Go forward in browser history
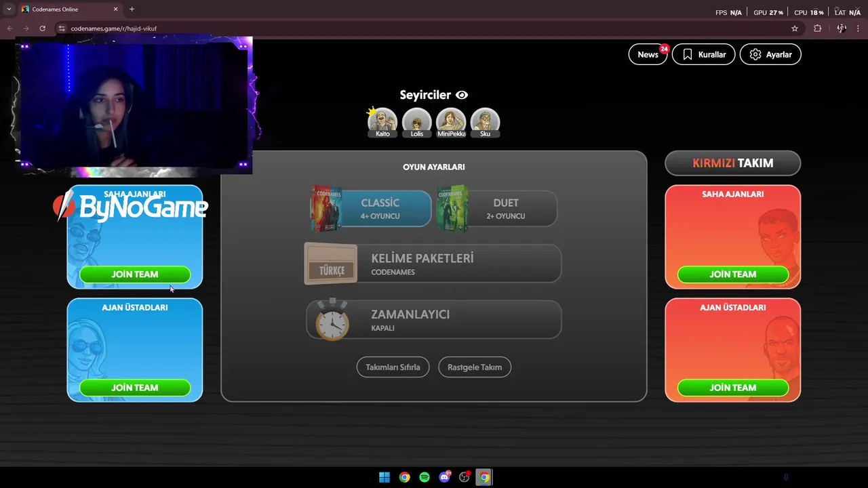Image resolution: width=868 pixels, height=488 pixels. [26, 28]
